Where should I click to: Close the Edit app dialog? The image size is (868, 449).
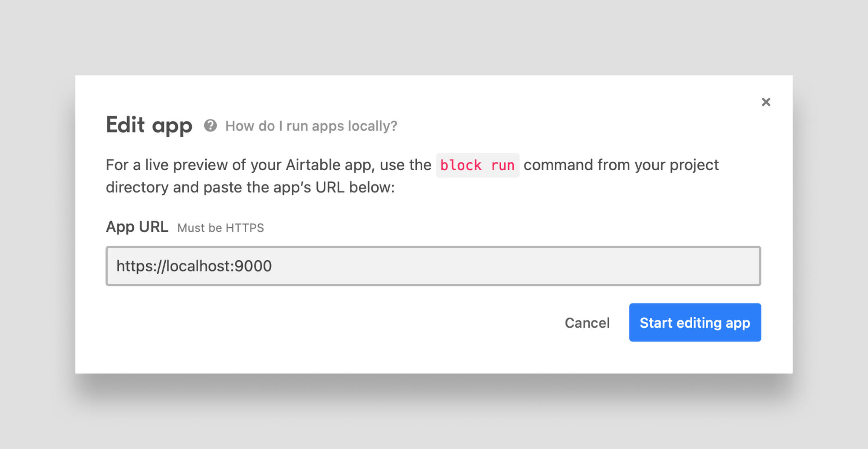(766, 102)
